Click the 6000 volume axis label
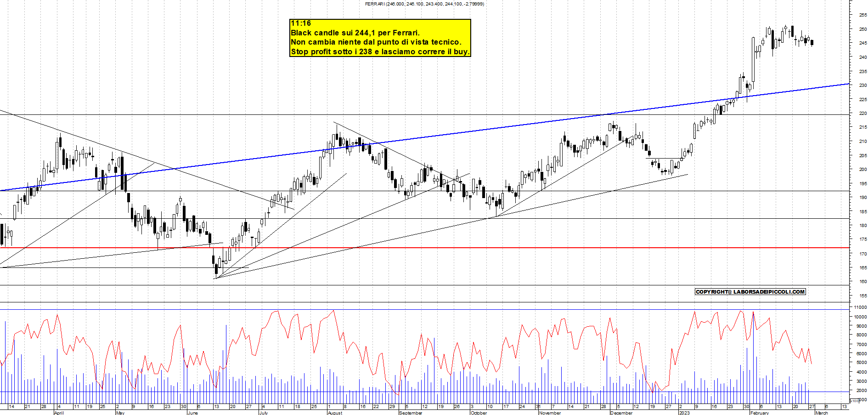This screenshot has height=415, width=868. tap(862, 353)
